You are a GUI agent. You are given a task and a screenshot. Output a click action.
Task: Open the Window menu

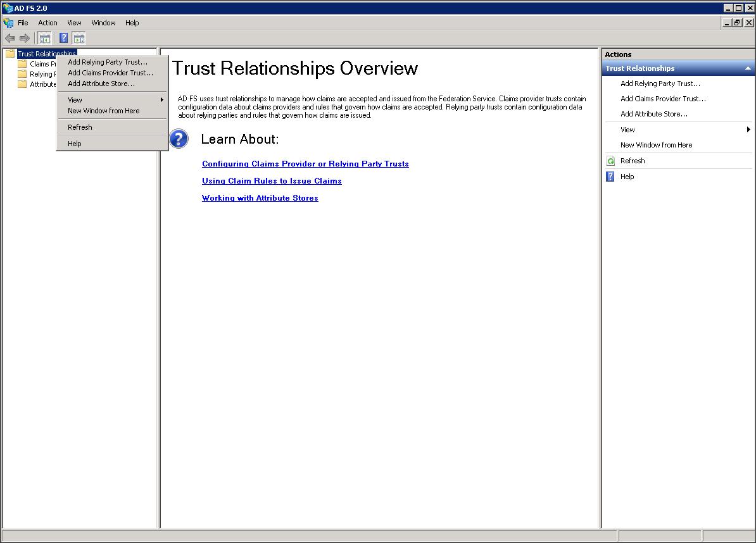click(104, 23)
